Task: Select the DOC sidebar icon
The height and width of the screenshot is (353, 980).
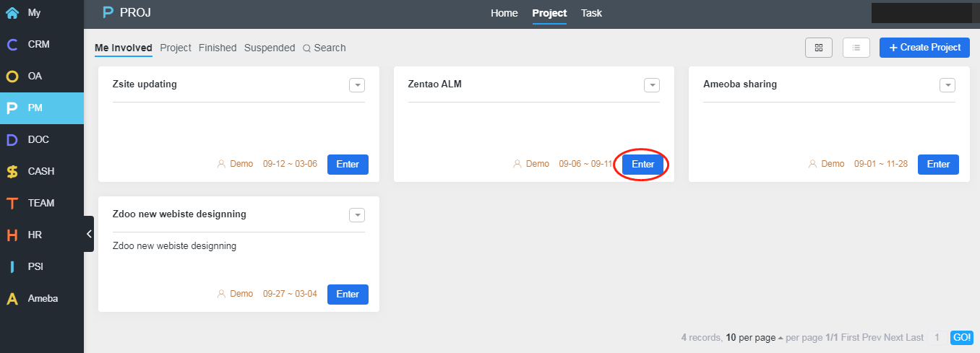Action: click(x=12, y=139)
